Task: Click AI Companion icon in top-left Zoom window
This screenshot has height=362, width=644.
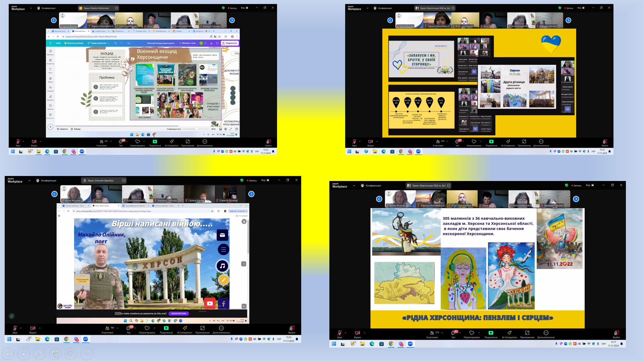Action: pyautogui.click(x=171, y=142)
